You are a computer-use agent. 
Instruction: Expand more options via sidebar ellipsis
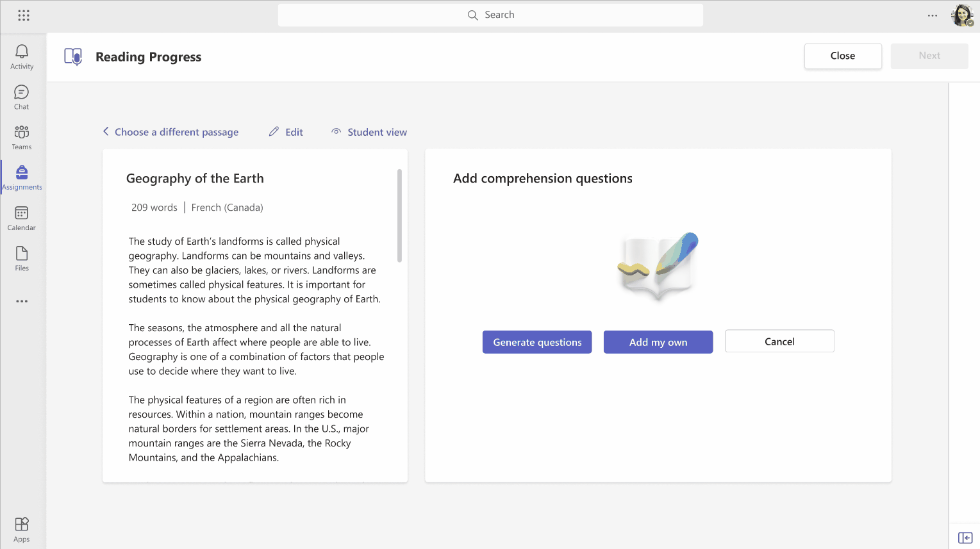[21, 301]
